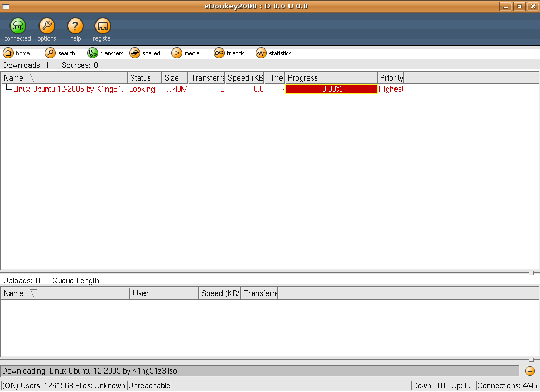Switch to the home label

(23, 53)
